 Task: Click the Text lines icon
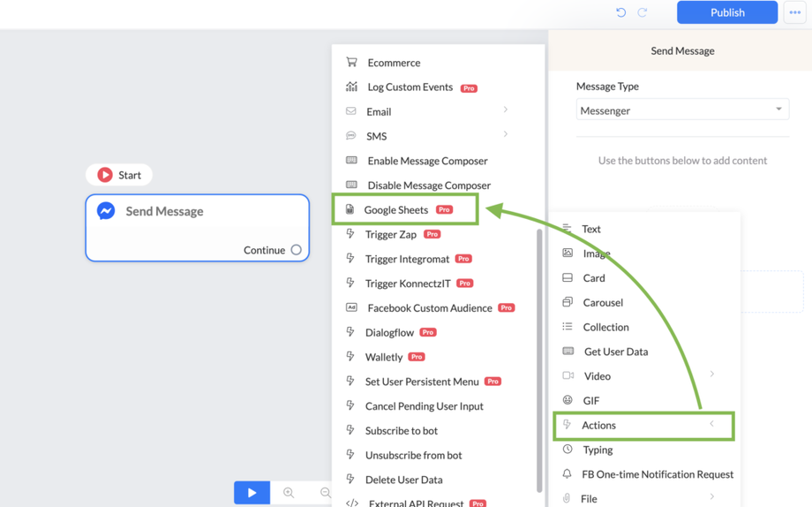click(x=567, y=228)
